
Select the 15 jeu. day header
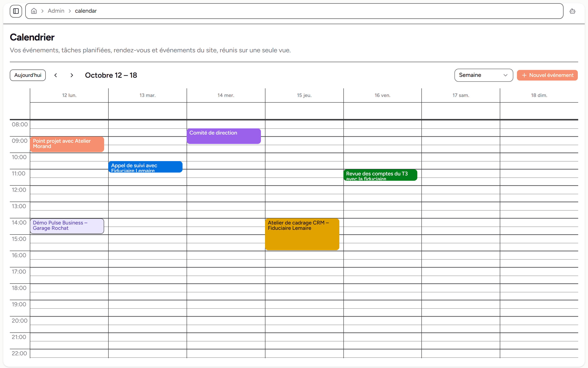pyautogui.click(x=304, y=95)
